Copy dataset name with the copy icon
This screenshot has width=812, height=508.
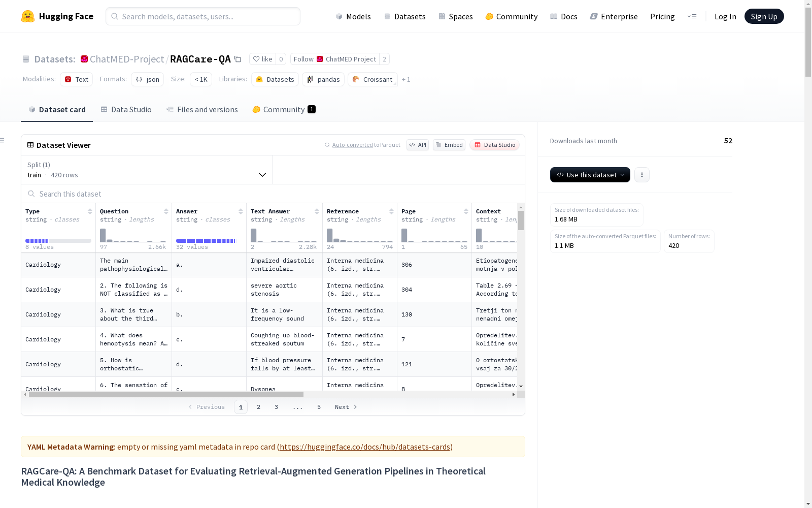(x=238, y=59)
